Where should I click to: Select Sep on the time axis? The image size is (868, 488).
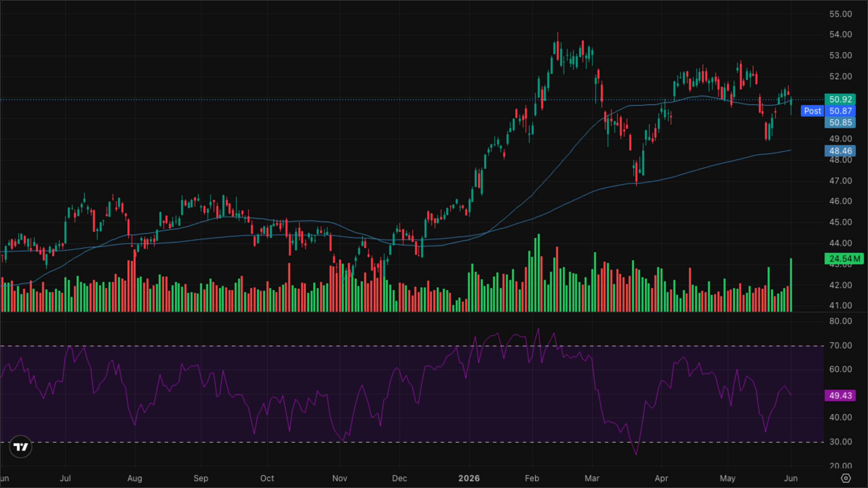[201, 478]
